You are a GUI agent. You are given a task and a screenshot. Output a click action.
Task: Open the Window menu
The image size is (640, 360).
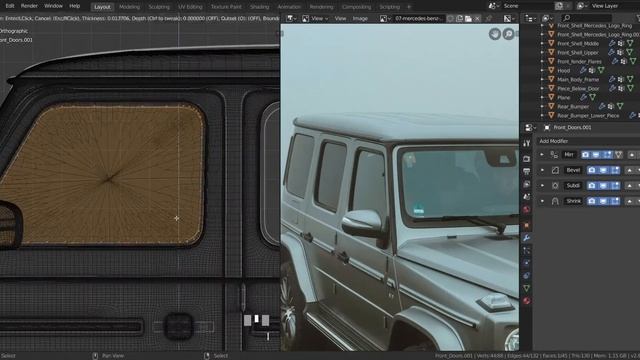pyautogui.click(x=53, y=6)
